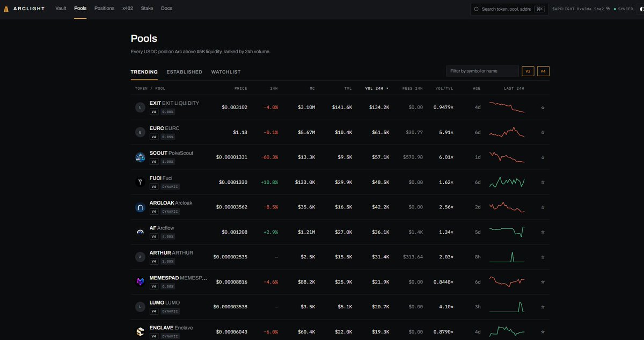Sort by VOL/TVL column header
The width and height of the screenshot is (644, 340).
pos(444,88)
